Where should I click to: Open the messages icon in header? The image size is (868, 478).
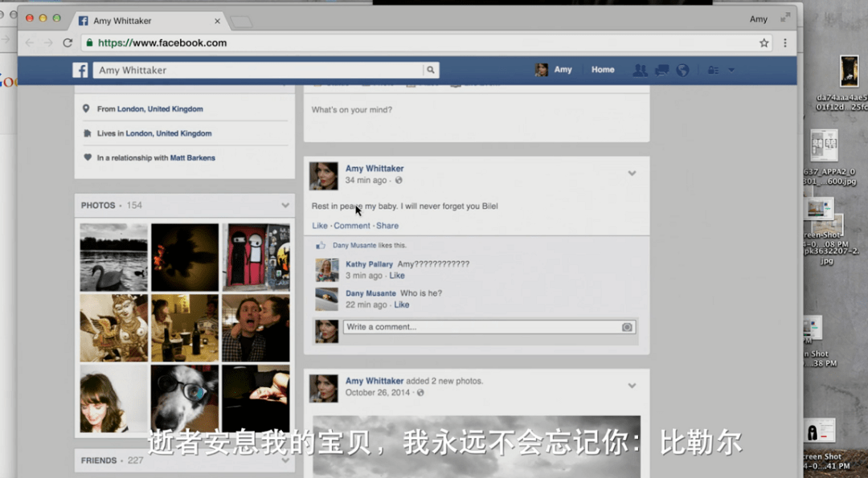pos(661,71)
